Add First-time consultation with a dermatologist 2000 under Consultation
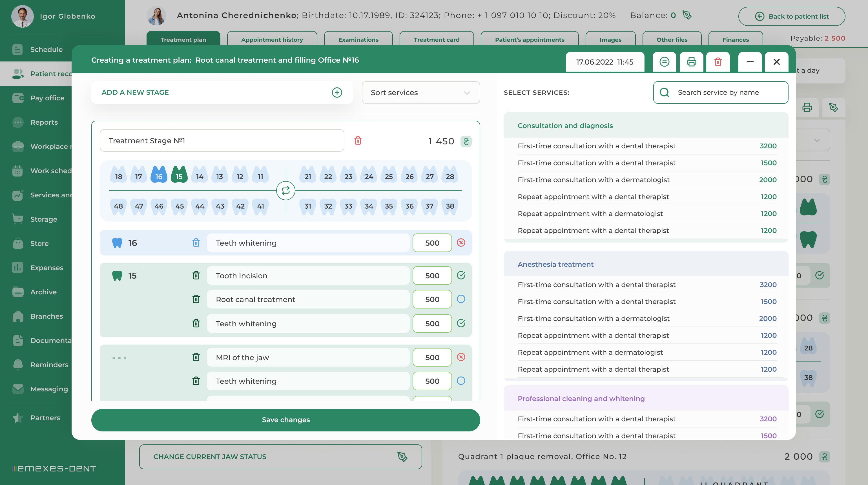Image resolution: width=868 pixels, height=485 pixels. pyautogui.click(x=647, y=180)
